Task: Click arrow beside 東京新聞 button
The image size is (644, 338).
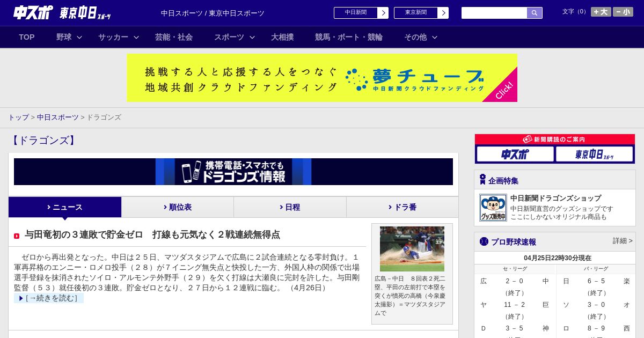Action: pos(443,13)
